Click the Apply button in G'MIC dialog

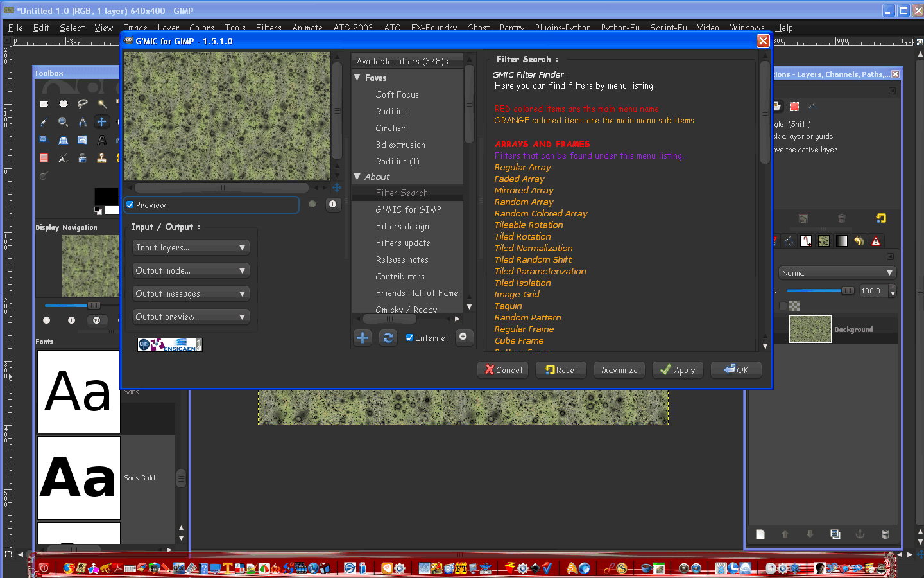(678, 370)
